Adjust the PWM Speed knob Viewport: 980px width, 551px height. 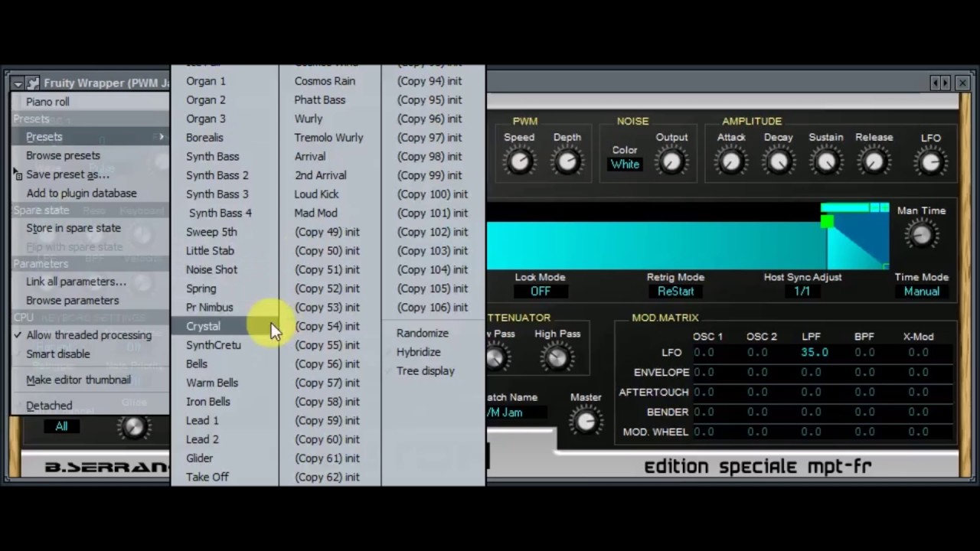(520, 161)
